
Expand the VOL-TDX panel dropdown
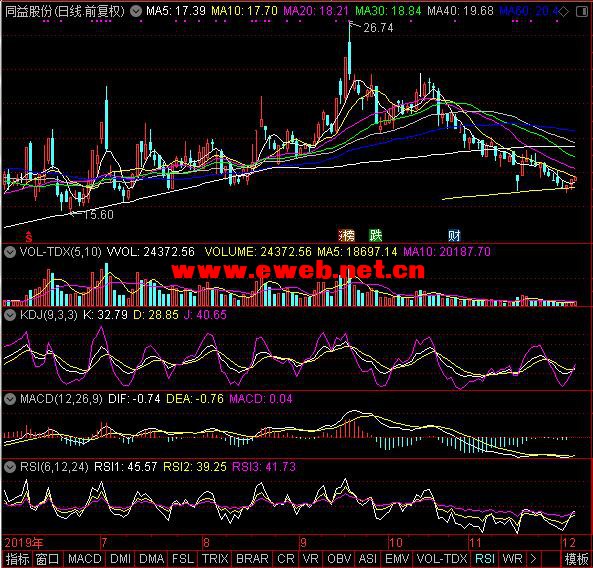pos(10,251)
